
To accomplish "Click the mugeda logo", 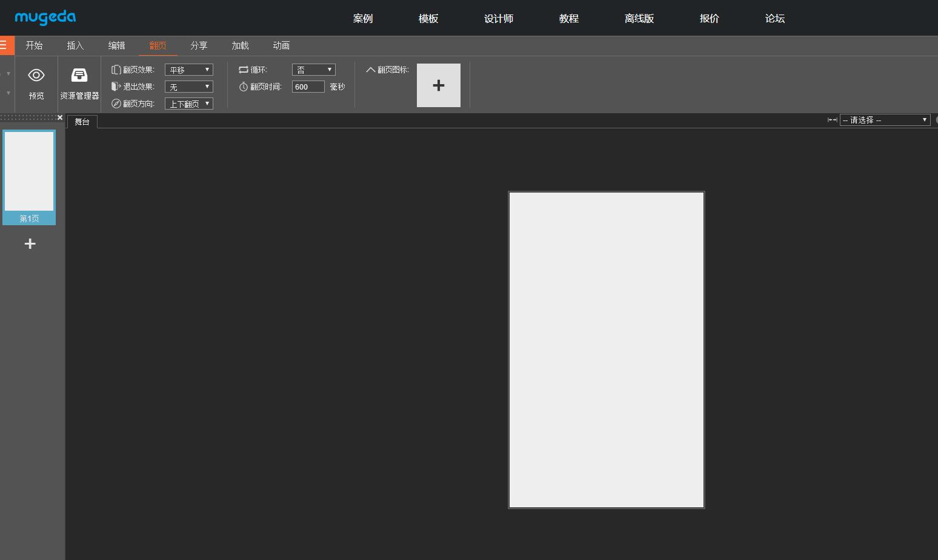I will [45, 18].
